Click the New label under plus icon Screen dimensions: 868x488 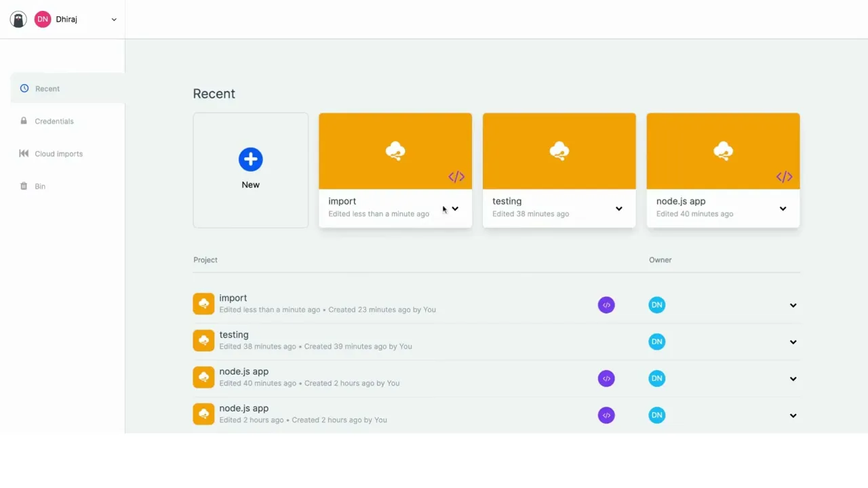coord(250,185)
